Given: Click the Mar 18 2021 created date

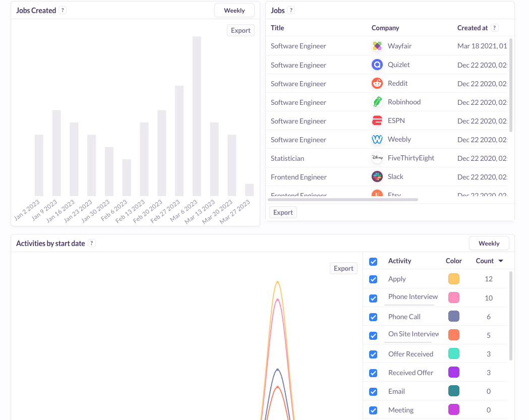Looking at the screenshot, I should pyautogui.click(x=482, y=46).
